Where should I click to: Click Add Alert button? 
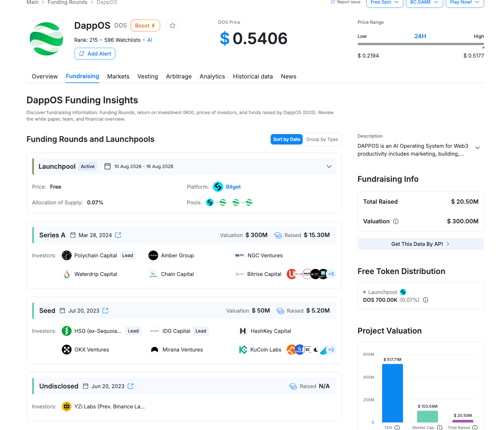[x=95, y=54]
